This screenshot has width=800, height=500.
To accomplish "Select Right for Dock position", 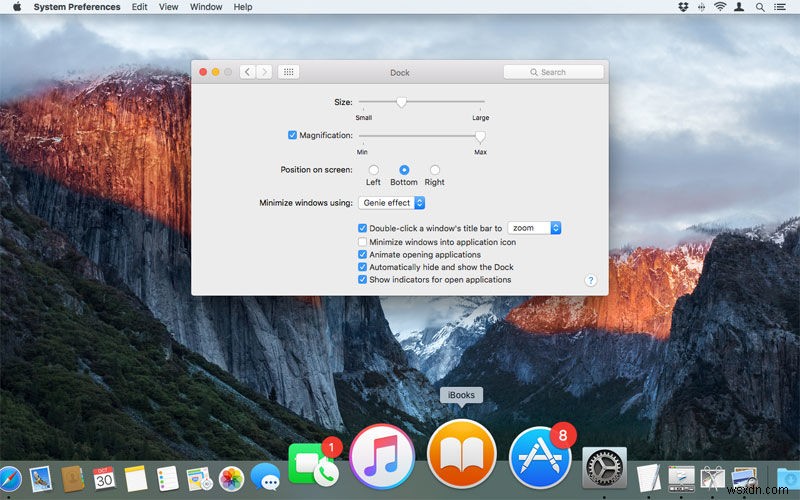I will (x=435, y=170).
